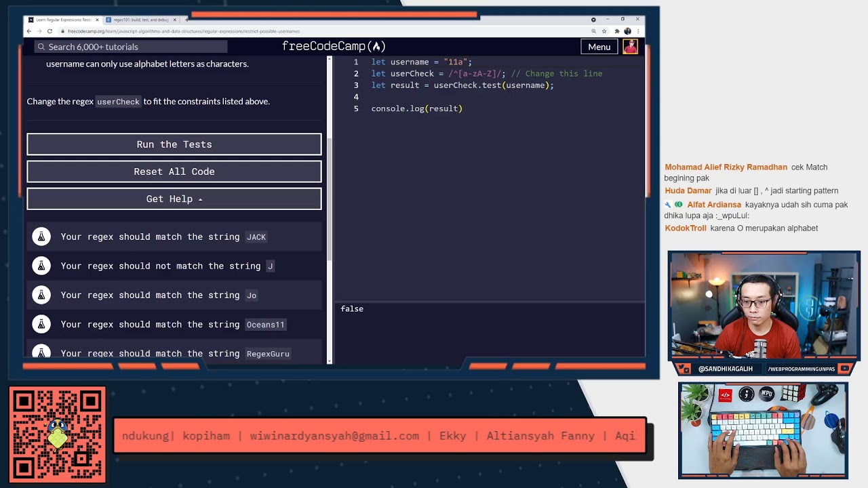868x488 pixels.
Task: Click the /WEBPROGRAMMINGUNPAS label
Action: [800, 369]
